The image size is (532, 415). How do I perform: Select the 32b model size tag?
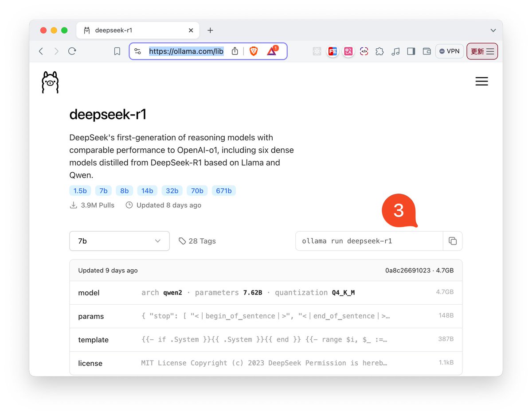[172, 190]
